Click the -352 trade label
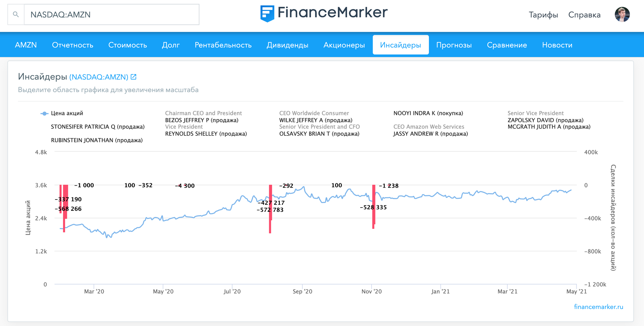Image resolution: width=644 pixels, height=326 pixels. pos(146,185)
